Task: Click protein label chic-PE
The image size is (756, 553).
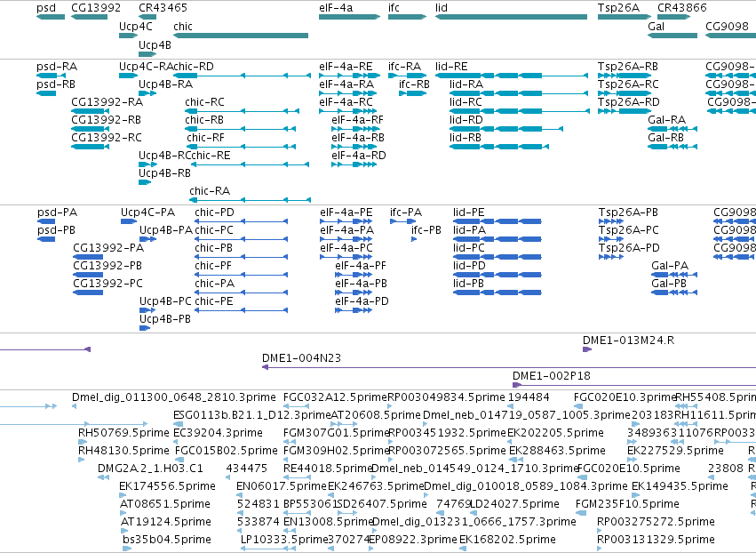Action: [x=214, y=301]
